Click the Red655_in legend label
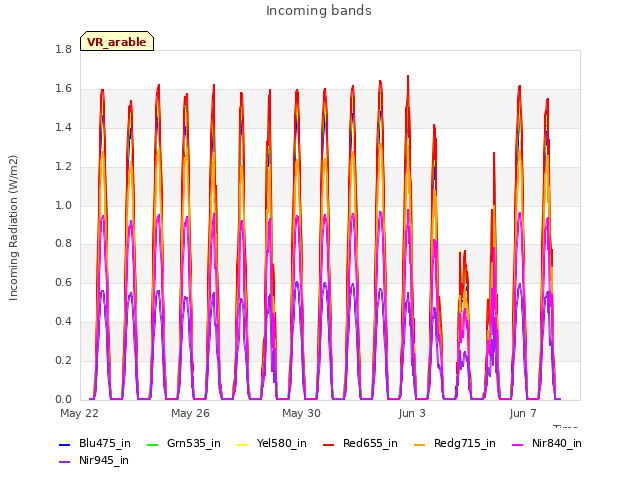 point(370,444)
